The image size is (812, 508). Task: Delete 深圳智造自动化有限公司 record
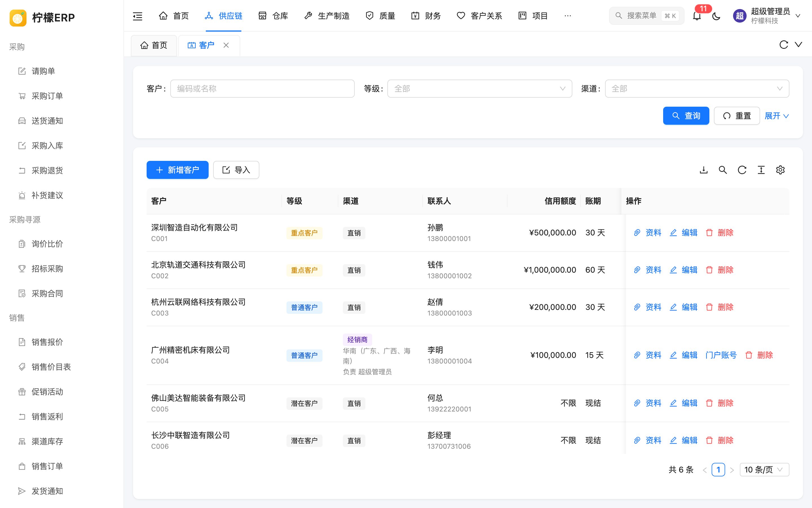(x=720, y=233)
